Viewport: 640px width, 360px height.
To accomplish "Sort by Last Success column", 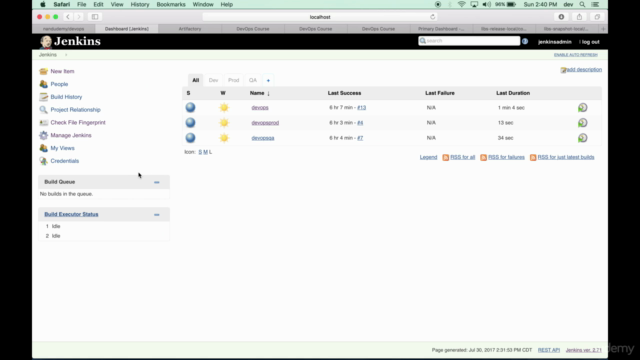I will (344, 93).
